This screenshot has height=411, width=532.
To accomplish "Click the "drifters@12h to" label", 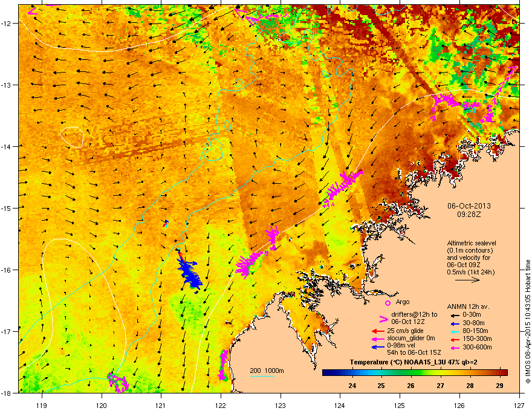I will [414, 314].
